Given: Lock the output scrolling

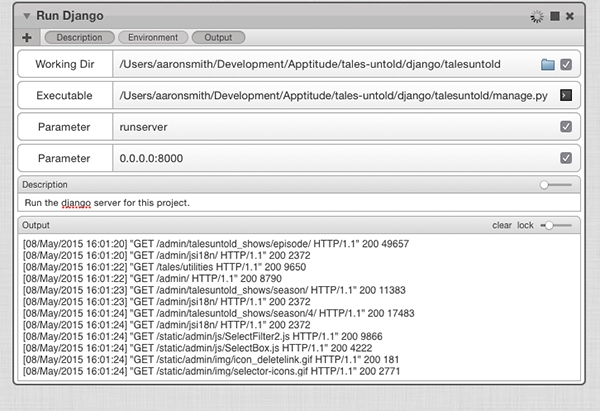Looking at the screenshot, I should tap(525, 225).
